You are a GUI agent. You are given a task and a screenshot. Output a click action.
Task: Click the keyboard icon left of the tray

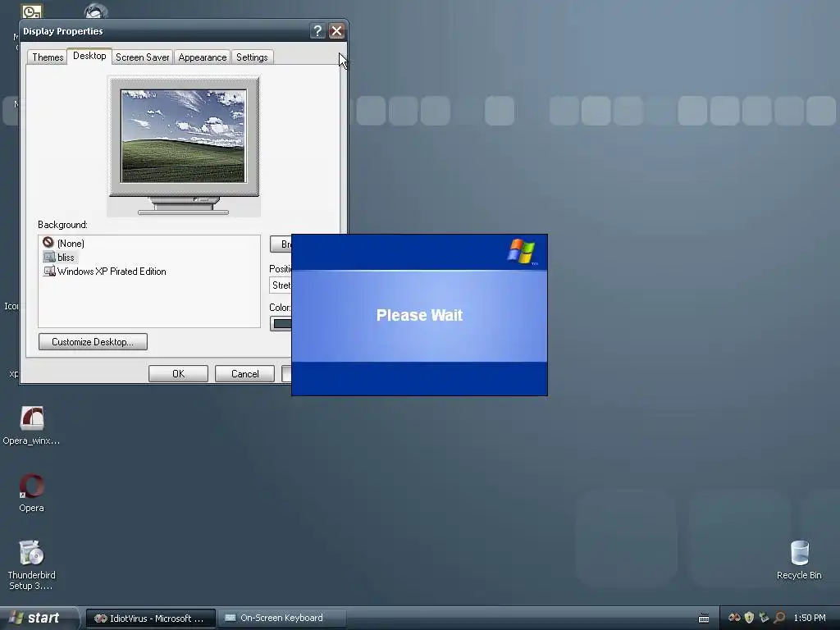704,619
